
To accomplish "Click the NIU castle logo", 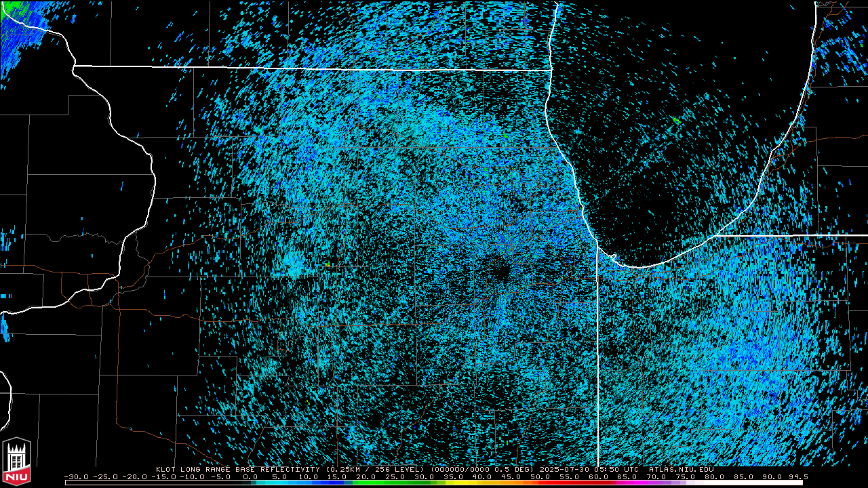I will [16, 462].
